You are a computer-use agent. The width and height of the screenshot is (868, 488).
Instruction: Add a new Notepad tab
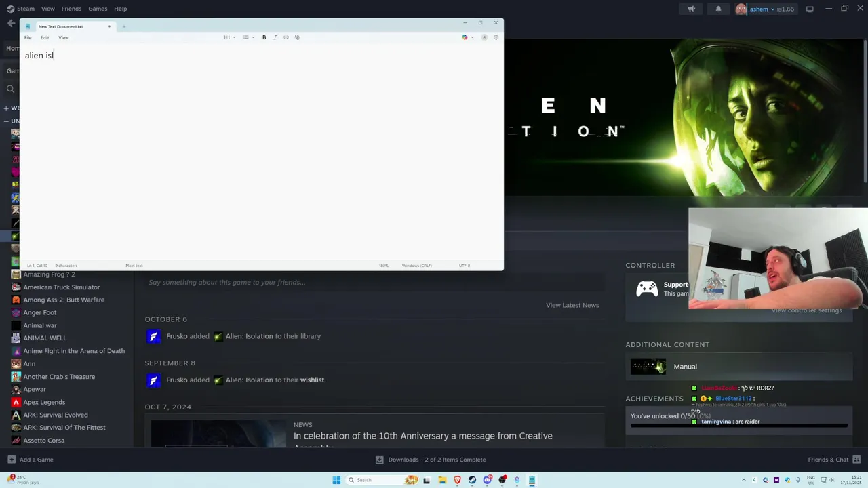[x=124, y=26]
